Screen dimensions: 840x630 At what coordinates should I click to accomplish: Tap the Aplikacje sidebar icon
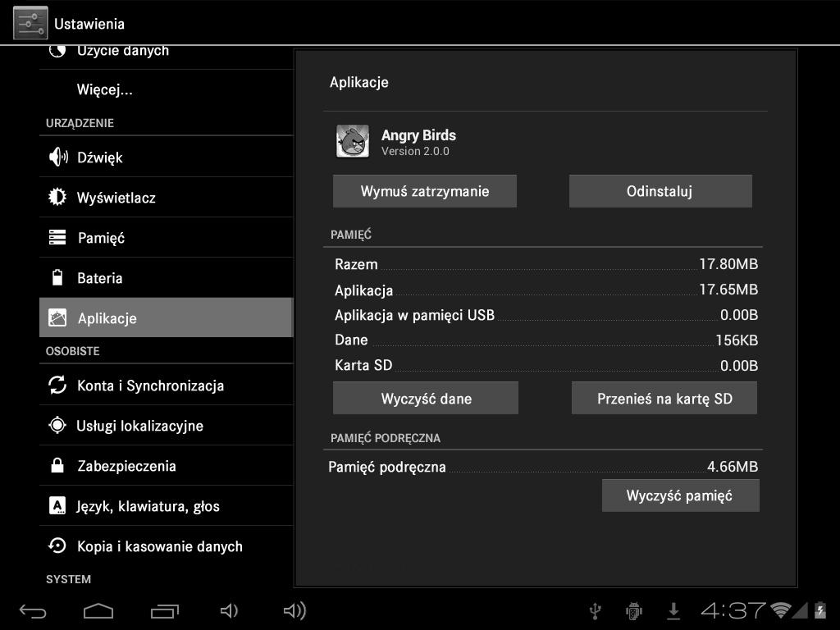[57, 317]
